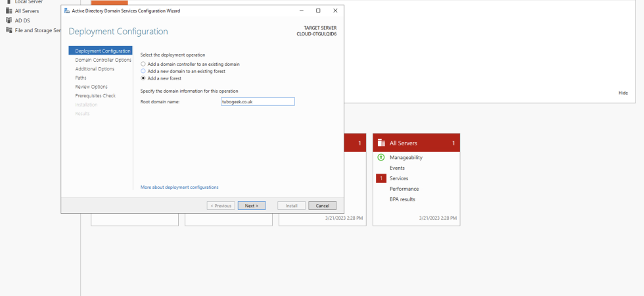Open Manageability in All Servers tile

pos(406,157)
